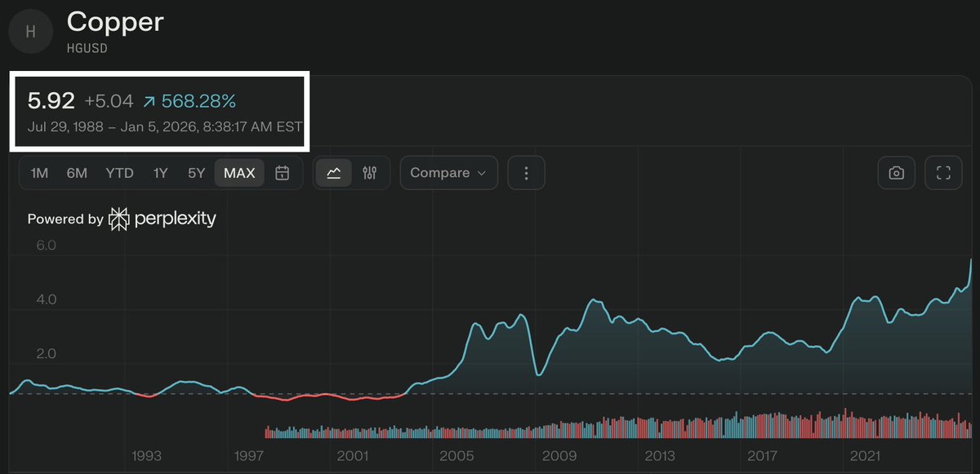Click the 1993 x-axis label

pyautogui.click(x=147, y=456)
